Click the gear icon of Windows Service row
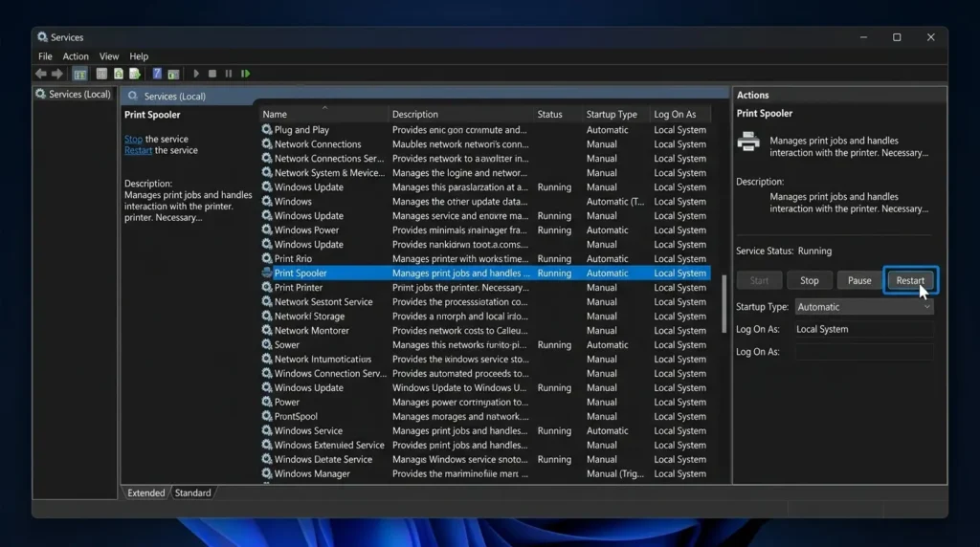The height and width of the screenshot is (547, 980). [267, 430]
